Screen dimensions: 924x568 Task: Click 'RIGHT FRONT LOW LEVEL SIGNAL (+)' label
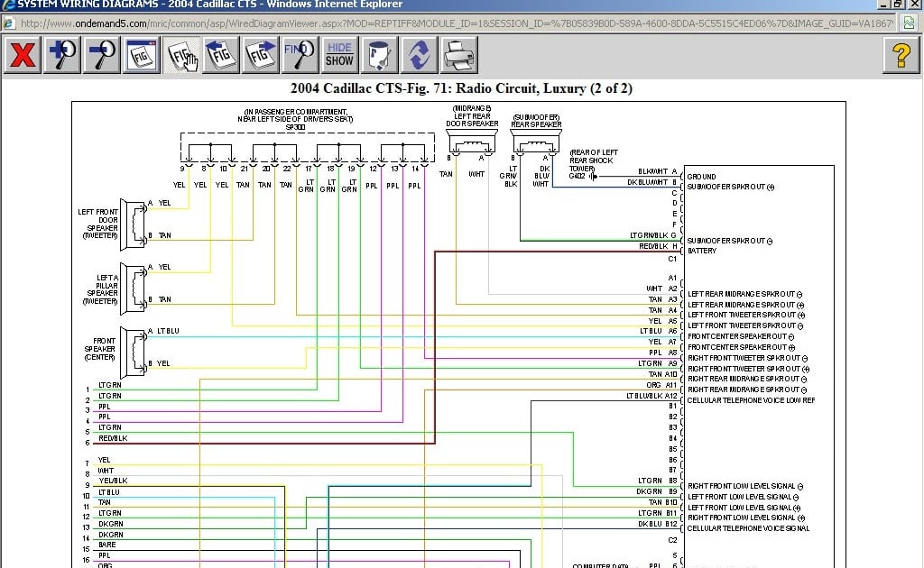coord(746,518)
